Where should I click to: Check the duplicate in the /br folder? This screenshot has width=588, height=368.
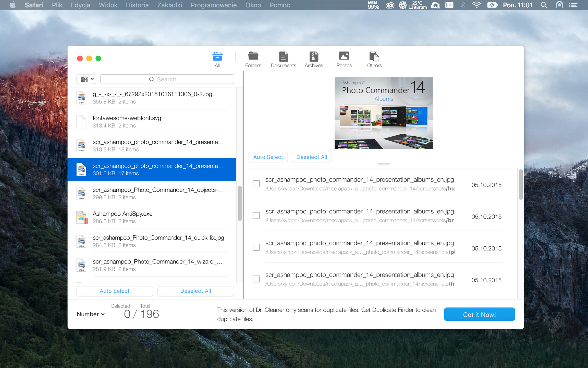pos(256,215)
